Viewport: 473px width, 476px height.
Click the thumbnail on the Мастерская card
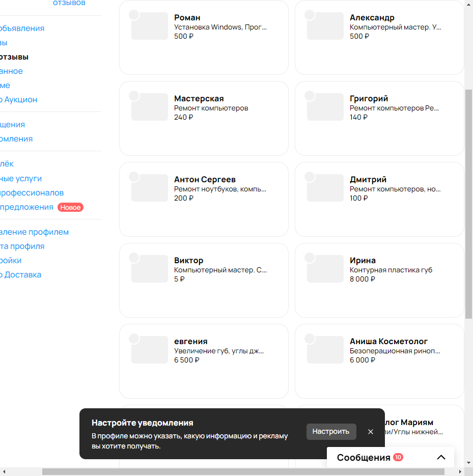(x=150, y=107)
